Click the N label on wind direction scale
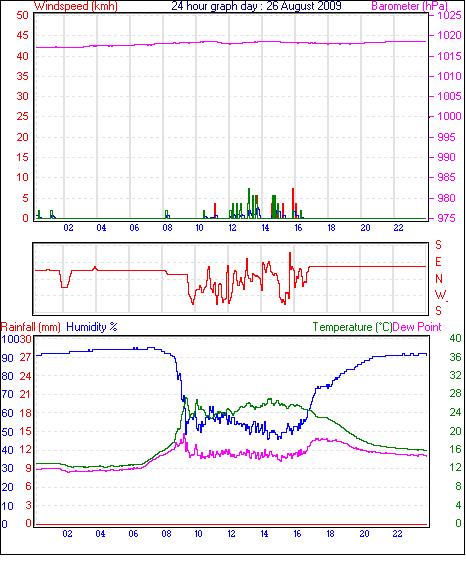Screen dimensions: 466x566 point(439,279)
